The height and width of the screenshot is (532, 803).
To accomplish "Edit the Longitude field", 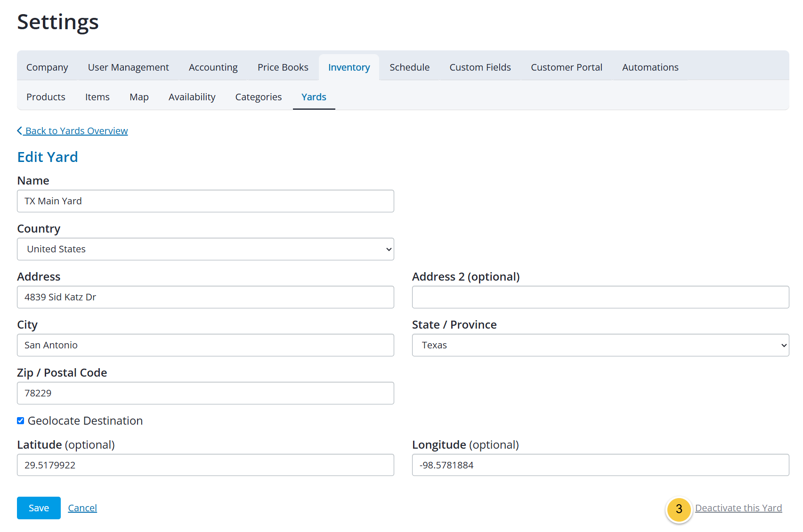I will pos(600,465).
